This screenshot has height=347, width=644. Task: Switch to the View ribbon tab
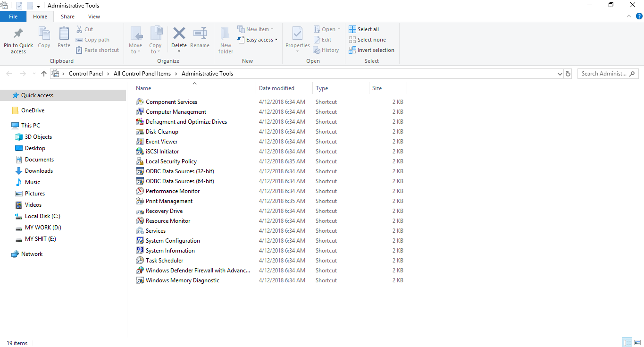point(94,17)
